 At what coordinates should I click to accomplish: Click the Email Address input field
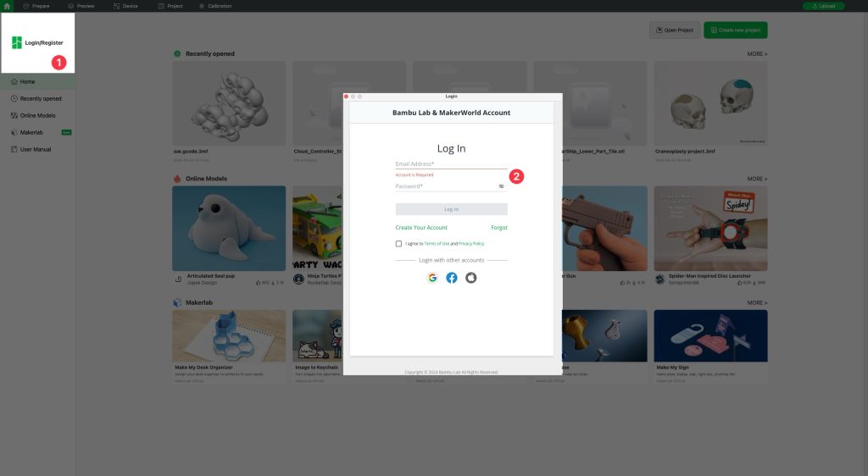click(449, 164)
